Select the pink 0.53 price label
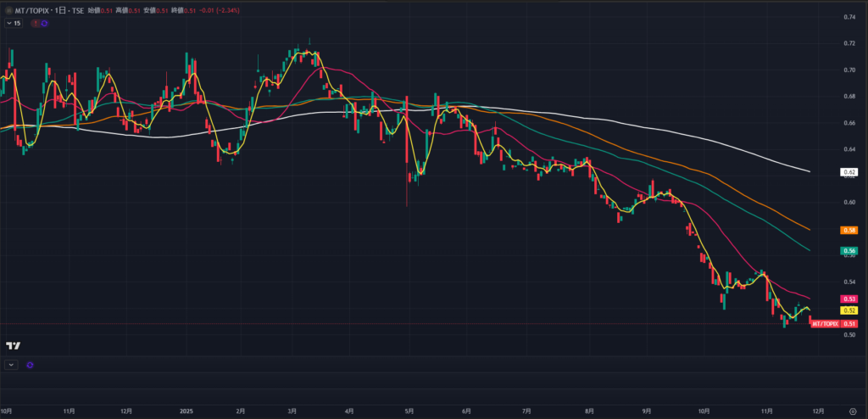Screen dimensions: 868x419 pos(849,299)
